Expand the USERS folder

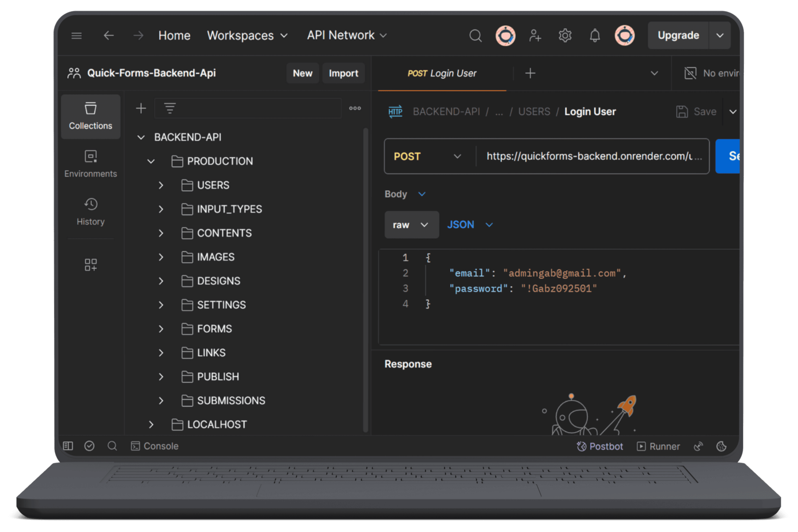[x=161, y=185]
